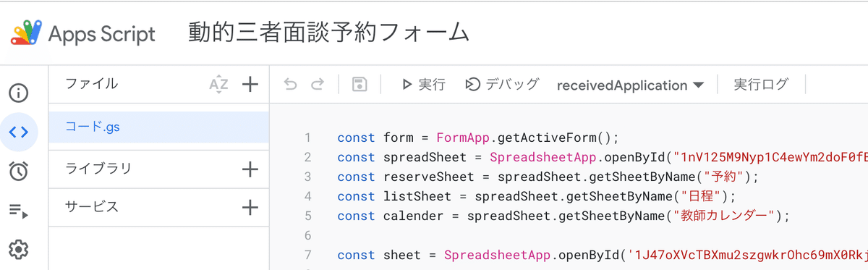Viewport: 868px width, 270px height.
Task: Click line number 7 in gutter
Action: (308, 255)
